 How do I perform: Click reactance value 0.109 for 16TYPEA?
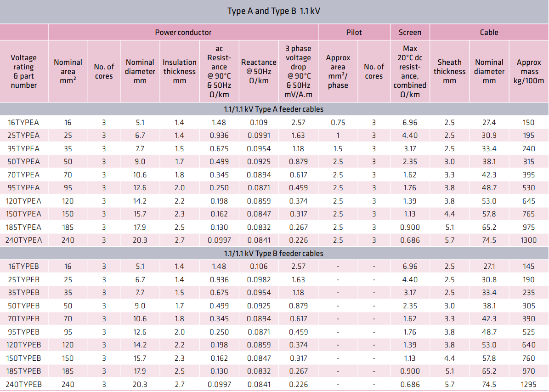tap(259, 123)
